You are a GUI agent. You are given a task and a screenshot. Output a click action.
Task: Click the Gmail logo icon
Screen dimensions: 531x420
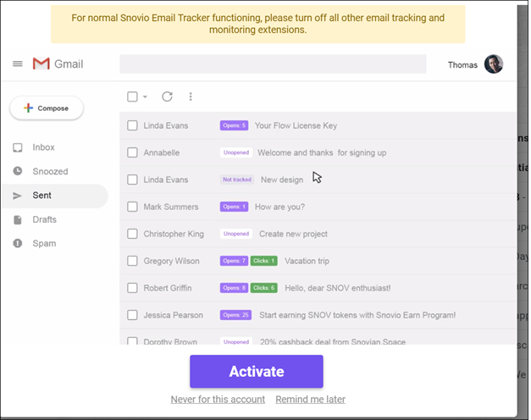click(41, 64)
